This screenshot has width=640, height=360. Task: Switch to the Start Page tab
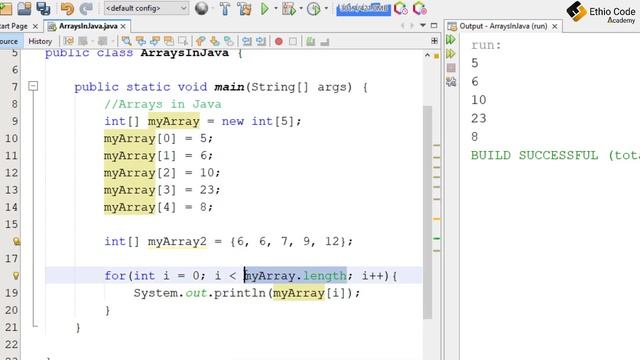pos(13,26)
